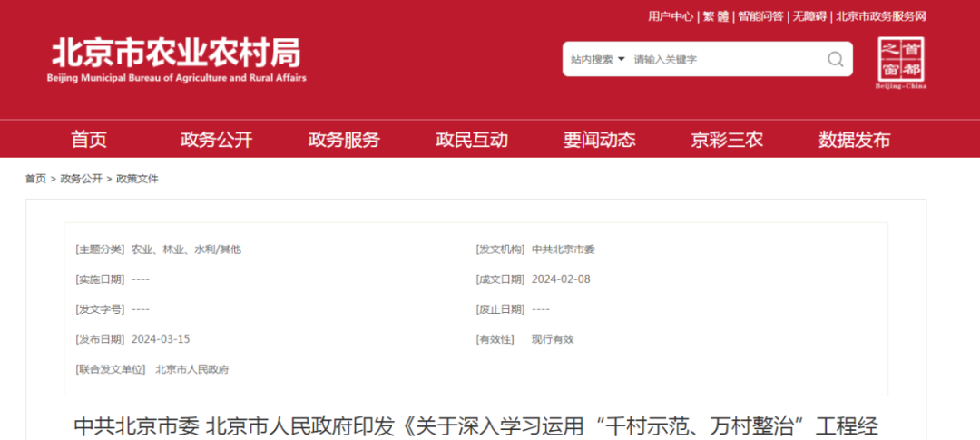Click the 北京市农业农村局 site logo

coord(176,60)
